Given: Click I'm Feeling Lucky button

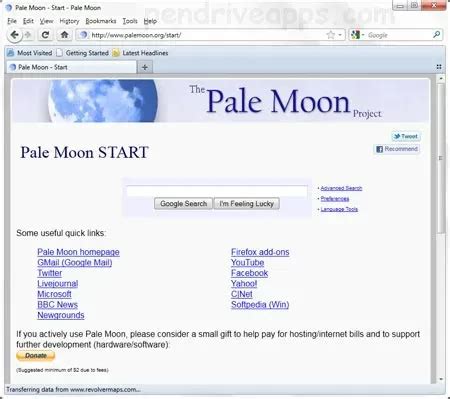Looking at the screenshot, I should click(x=247, y=204).
